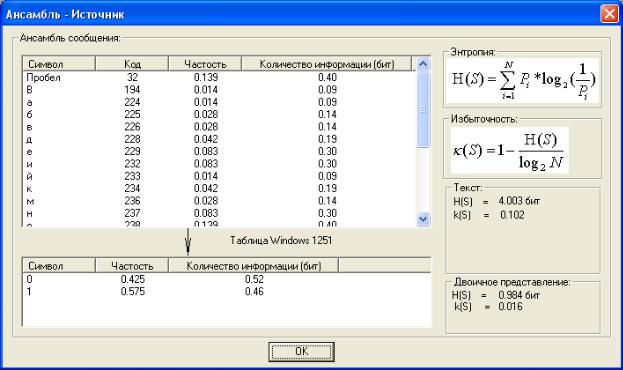Image resolution: width=623 pixels, height=370 pixels.
Task: Close the Ансамбль - Источник dialog
Action: click(609, 14)
